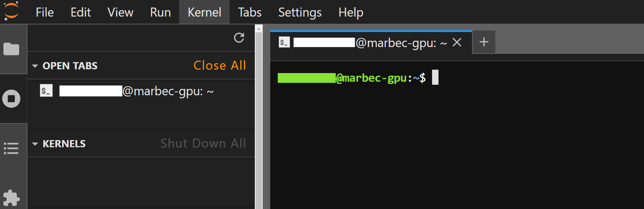This screenshot has height=209, width=644.
Task: Click the sidebar scrollbar up arrow
Action: 259,29
